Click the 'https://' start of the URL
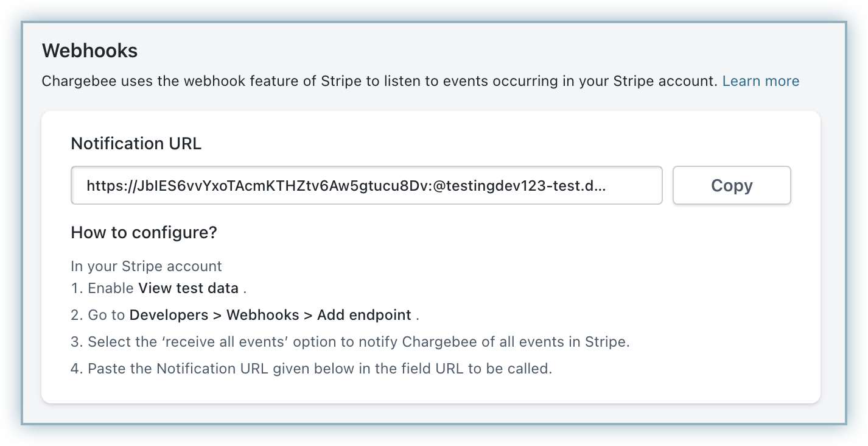This screenshot has width=868, height=446. tap(104, 185)
